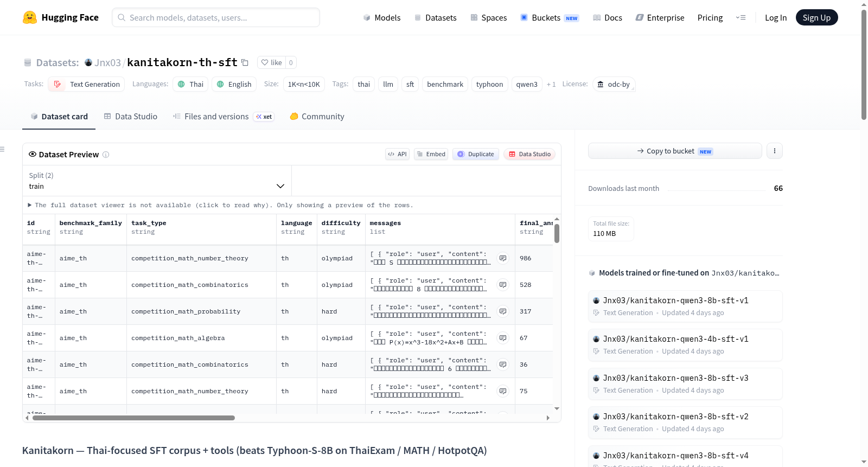
Task: Open the Data Studio tab
Action: (131, 116)
